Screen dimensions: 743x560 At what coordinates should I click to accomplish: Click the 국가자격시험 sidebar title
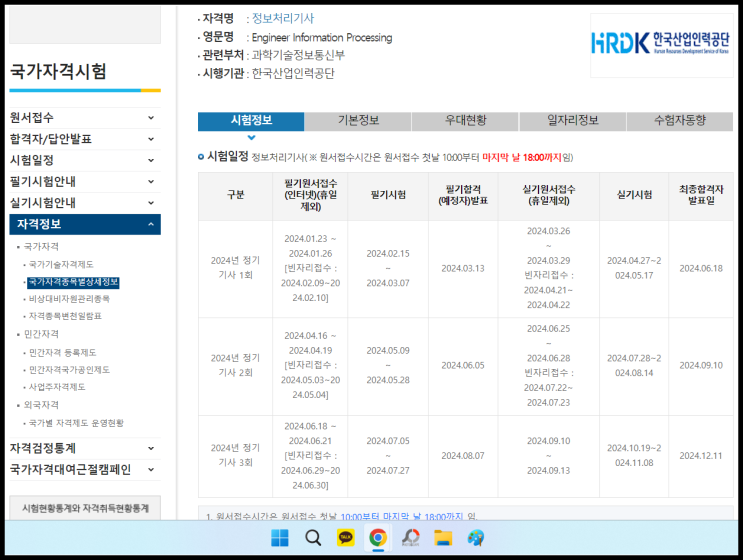[x=58, y=72]
